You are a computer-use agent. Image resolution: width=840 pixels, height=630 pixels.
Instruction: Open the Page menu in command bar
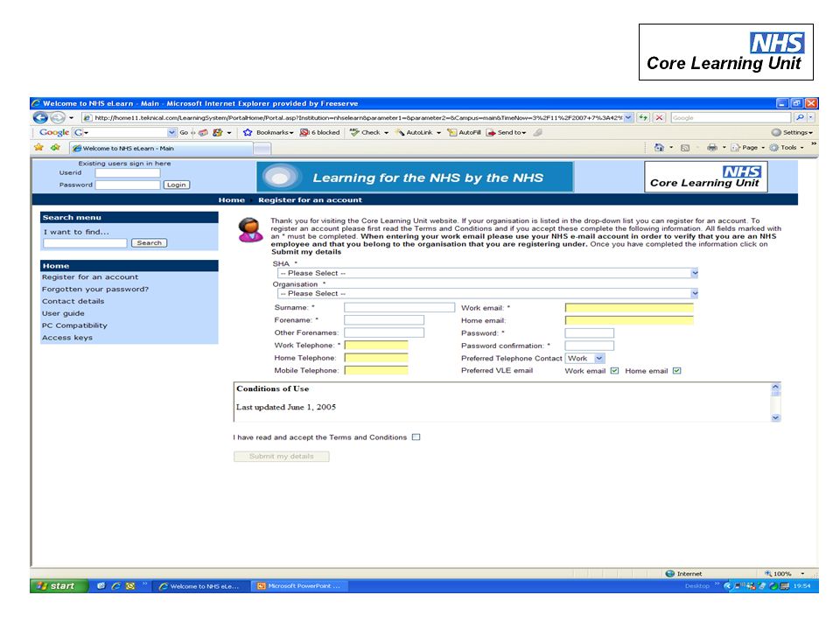(x=747, y=147)
